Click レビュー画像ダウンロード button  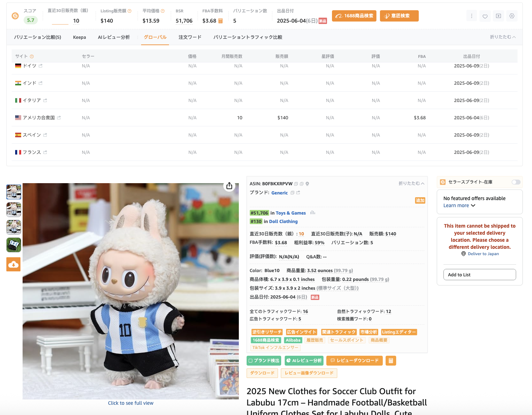click(x=309, y=373)
